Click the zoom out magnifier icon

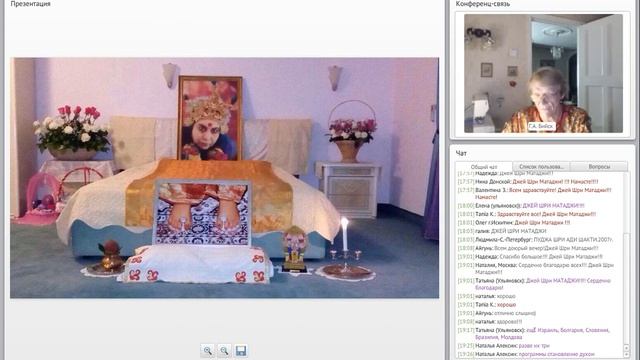[224, 351]
